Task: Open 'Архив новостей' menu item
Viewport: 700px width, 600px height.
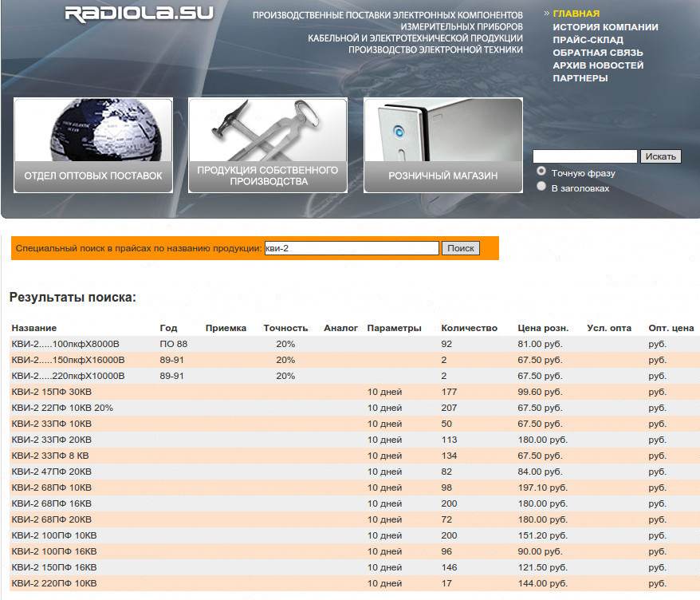Action: click(x=598, y=65)
